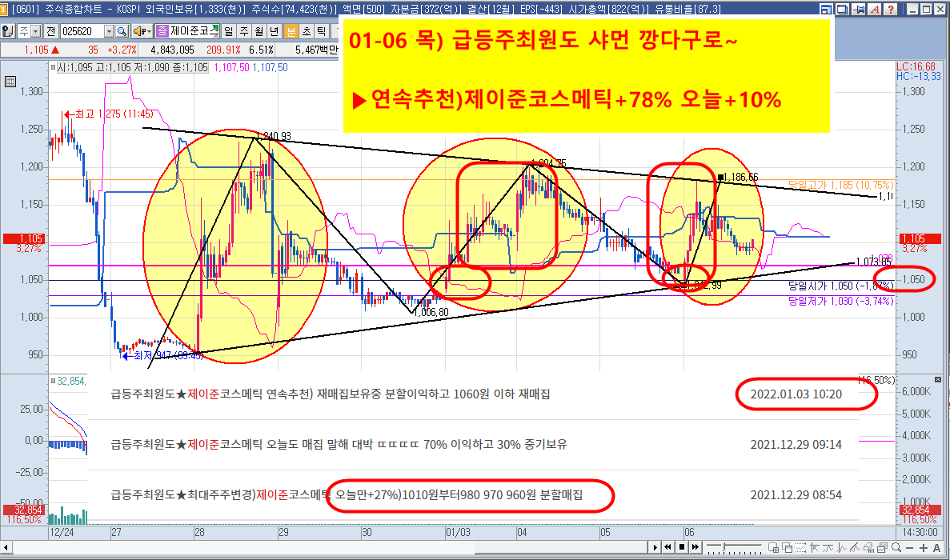
Task: Open the 주 market type dropdown
Action: pyautogui.click(x=35, y=31)
